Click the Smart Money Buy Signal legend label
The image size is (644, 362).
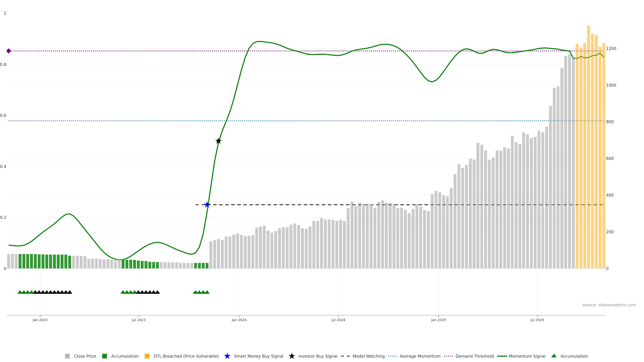click(258, 356)
